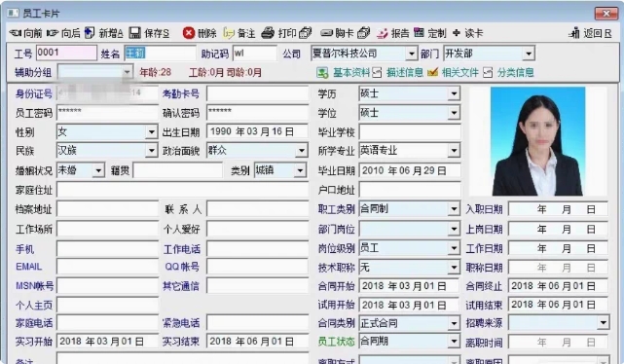The image size is (624, 364).
Task: Save the record using 保存S floppy icon
Action: click(x=135, y=33)
